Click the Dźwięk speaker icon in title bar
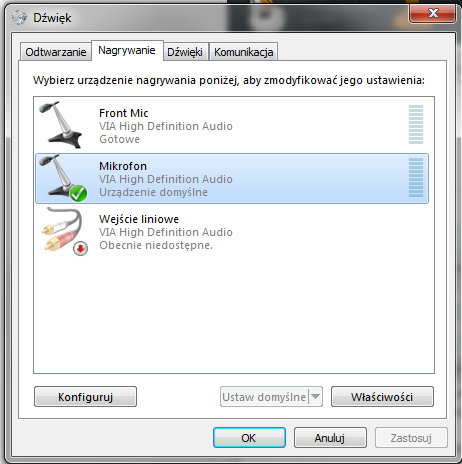 coord(19,17)
